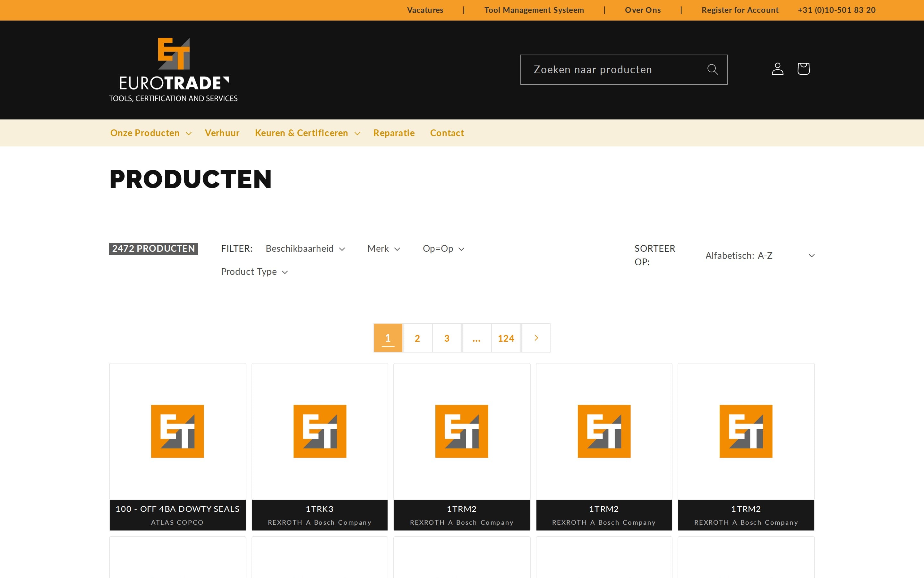
Task: Open Tool Management Systeem link
Action: click(534, 10)
